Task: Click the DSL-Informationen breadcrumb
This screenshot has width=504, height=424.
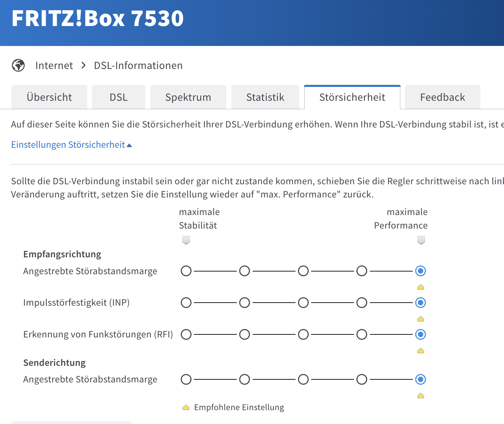Action: (x=138, y=65)
